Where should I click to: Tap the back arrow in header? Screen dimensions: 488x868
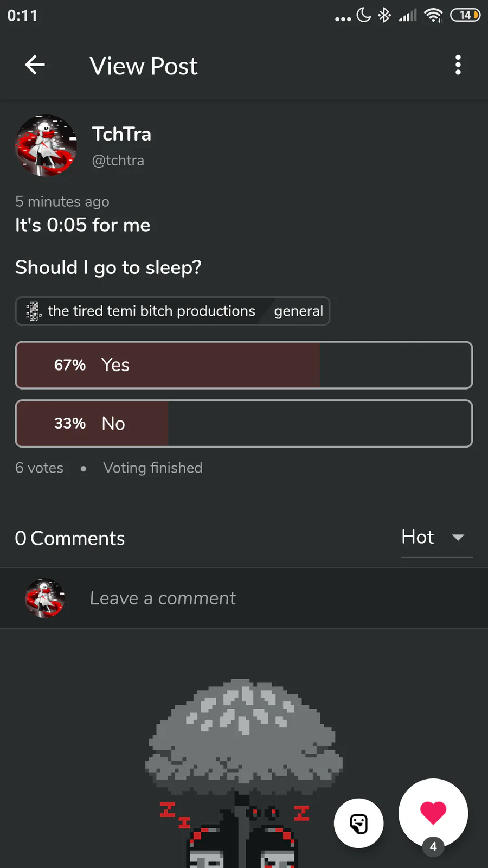tap(35, 65)
